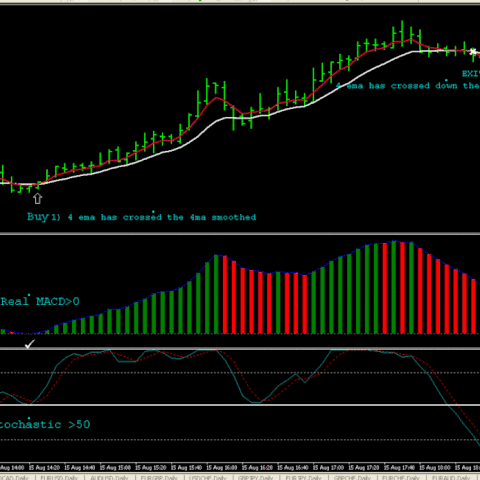
Task: Click the '15 Aug 16:40' time label
Action: point(293,468)
